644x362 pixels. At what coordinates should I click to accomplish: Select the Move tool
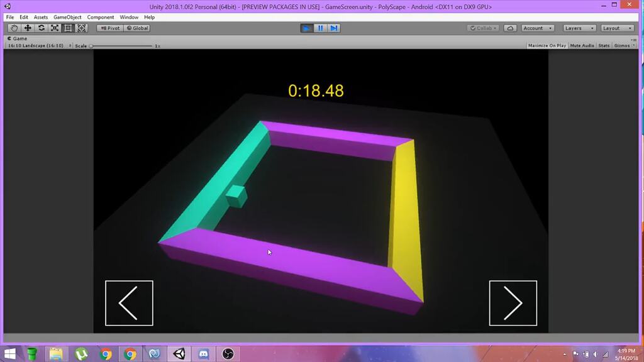27,28
